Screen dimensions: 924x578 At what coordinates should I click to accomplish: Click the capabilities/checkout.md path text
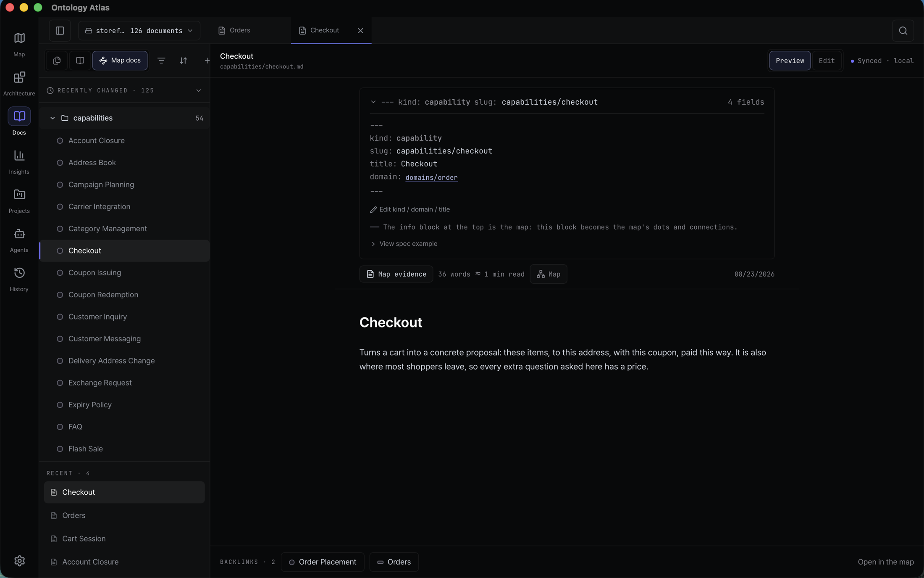pyautogui.click(x=262, y=67)
